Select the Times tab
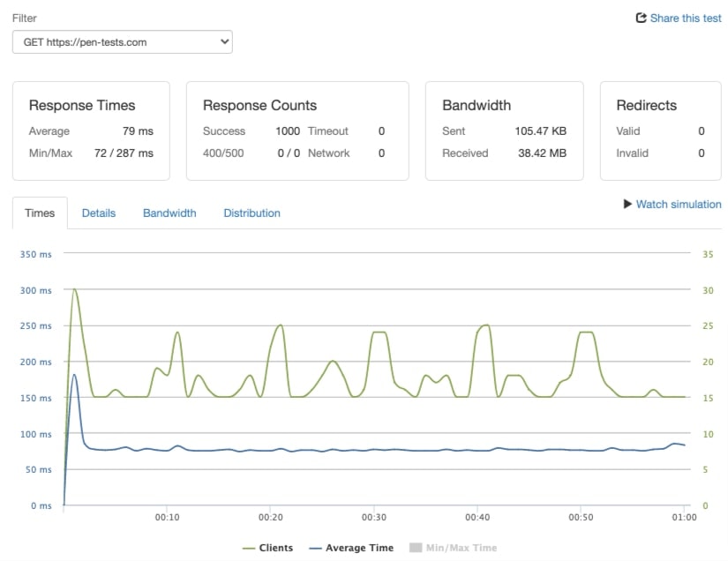Screen dimensions: 728x561 click(40, 213)
